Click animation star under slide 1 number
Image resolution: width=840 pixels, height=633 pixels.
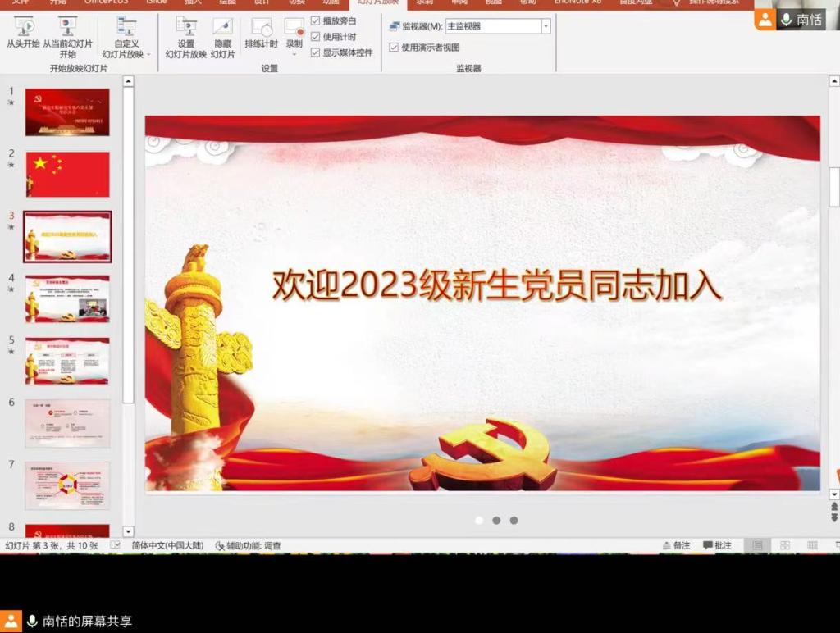click(x=11, y=102)
